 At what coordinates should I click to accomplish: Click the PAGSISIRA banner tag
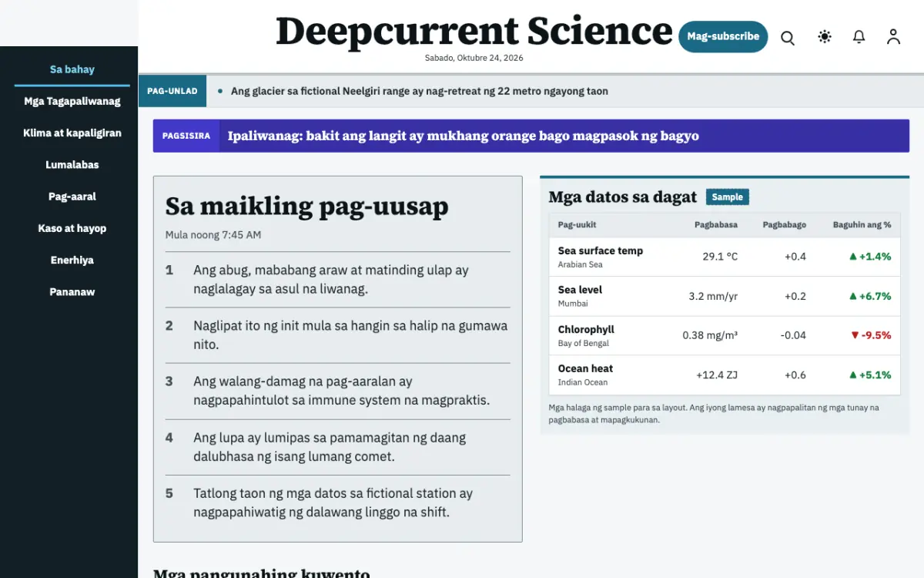(186, 136)
